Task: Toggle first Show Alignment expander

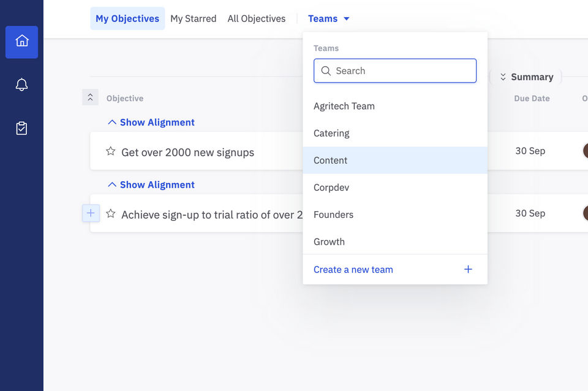Action: [x=151, y=122]
